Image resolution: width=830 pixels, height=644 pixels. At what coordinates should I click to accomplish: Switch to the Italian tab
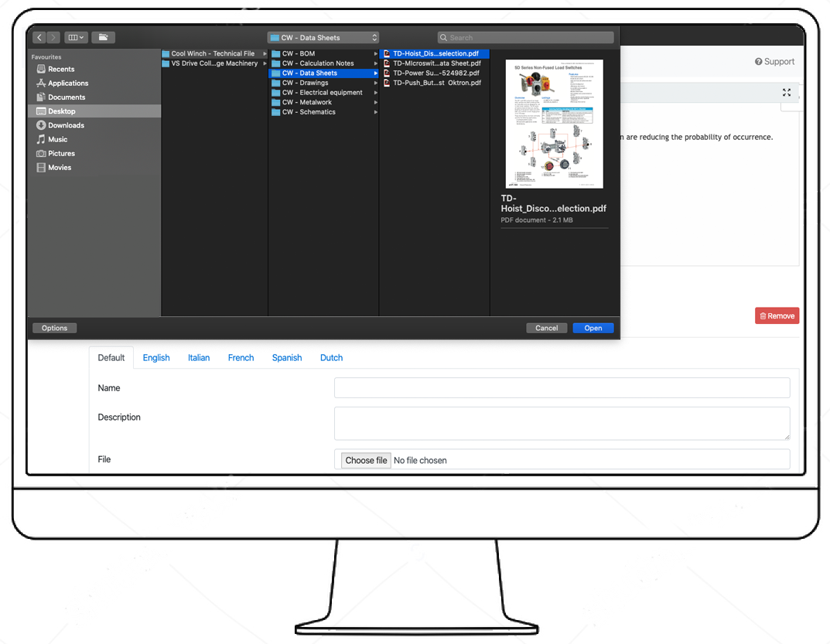tap(199, 358)
